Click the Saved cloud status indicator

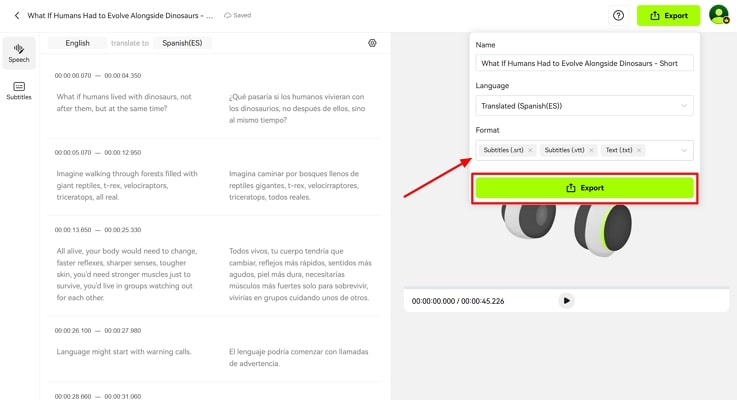pos(237,16)
